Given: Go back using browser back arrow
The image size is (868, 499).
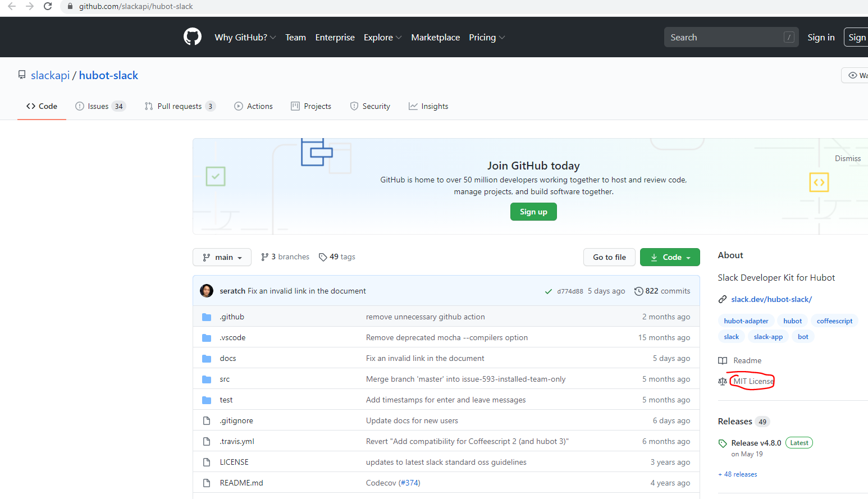Looking at the screenshot, I should coord(12,6).
